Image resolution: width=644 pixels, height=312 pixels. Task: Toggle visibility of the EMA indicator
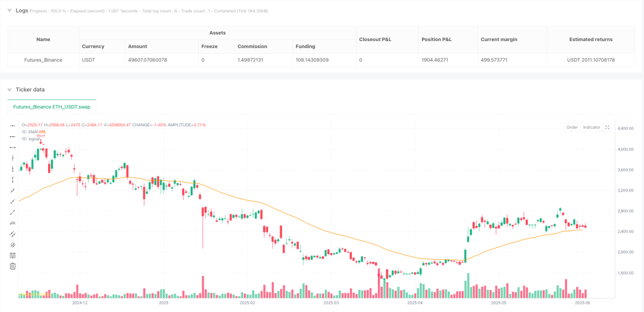(24, 132)
